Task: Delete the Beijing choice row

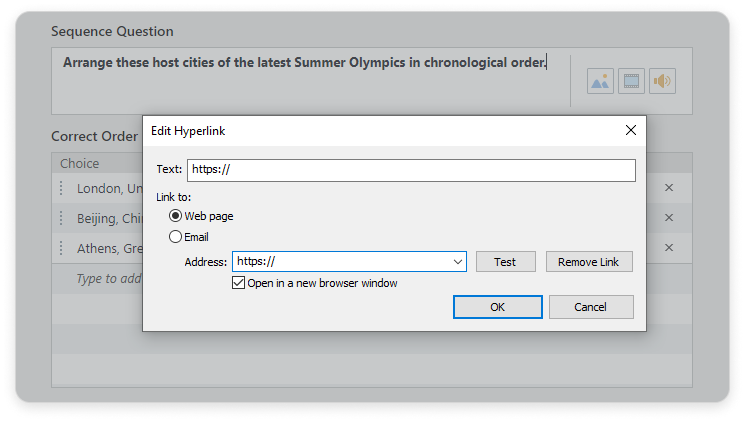Action: pyautogui.click(x=669, y=218)
